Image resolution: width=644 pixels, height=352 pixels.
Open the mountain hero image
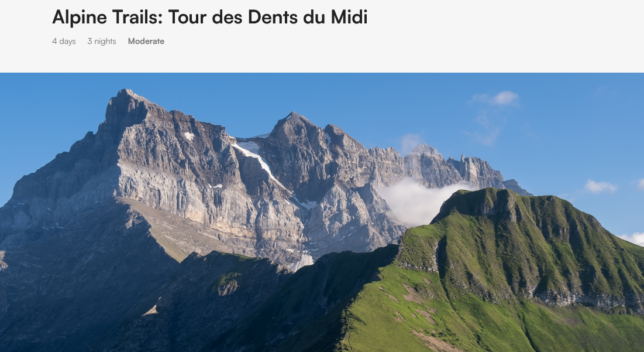tap(322, 212)
